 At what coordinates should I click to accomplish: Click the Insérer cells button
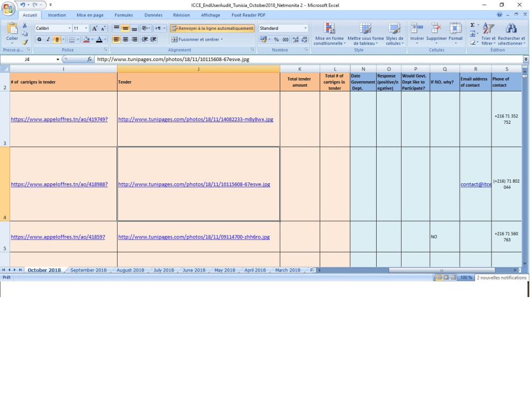pyautogui.click(x=417, y=33)
